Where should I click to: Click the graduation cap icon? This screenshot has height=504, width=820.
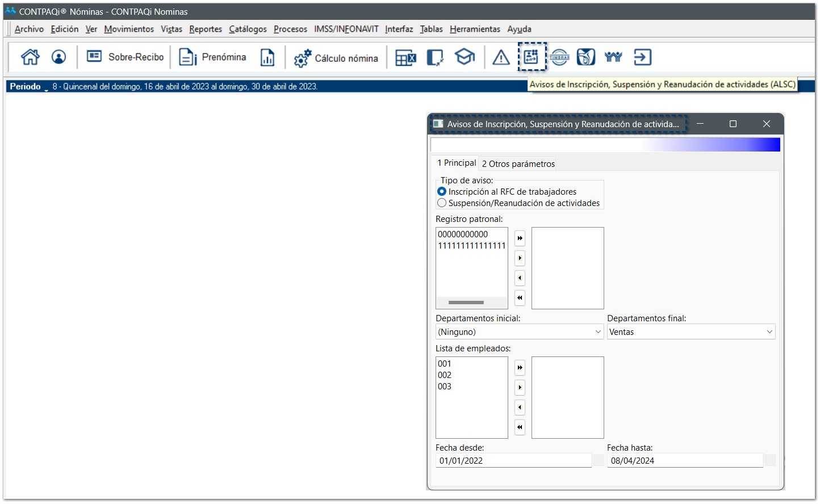[465, 57]
